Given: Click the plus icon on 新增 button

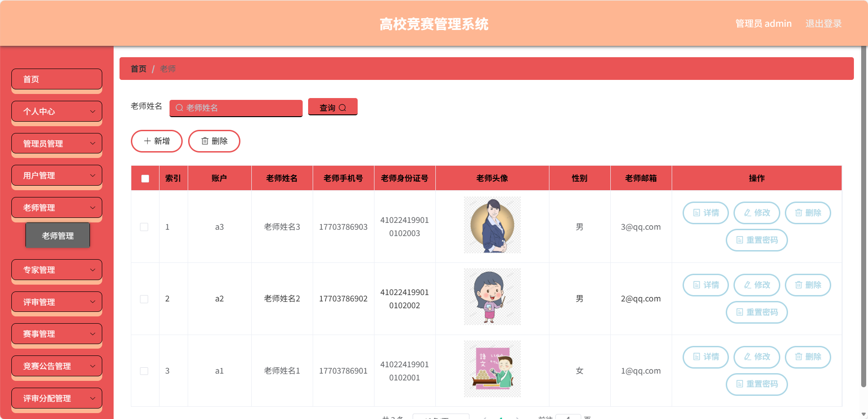Looking at the screenshot, I should tap(147, 141).
